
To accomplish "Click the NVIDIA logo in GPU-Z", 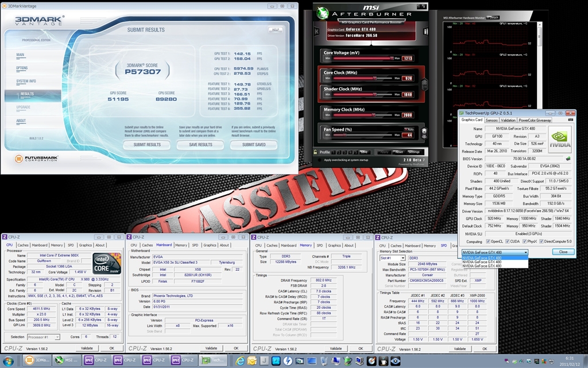I will point(559,140).
